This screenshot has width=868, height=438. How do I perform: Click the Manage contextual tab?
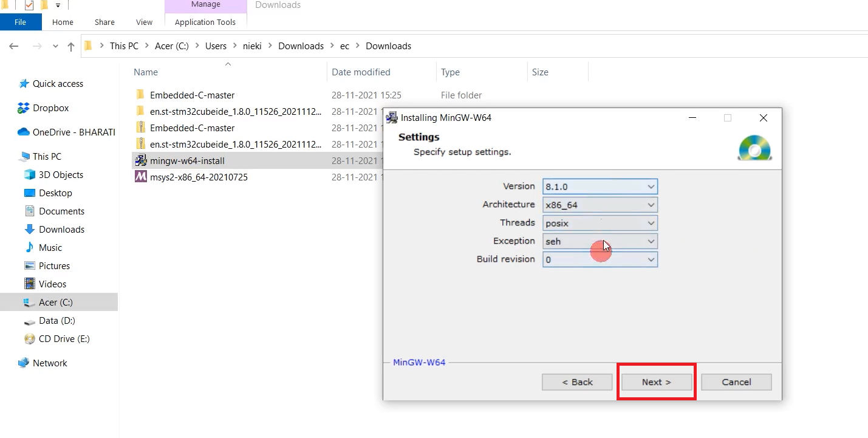206,5
